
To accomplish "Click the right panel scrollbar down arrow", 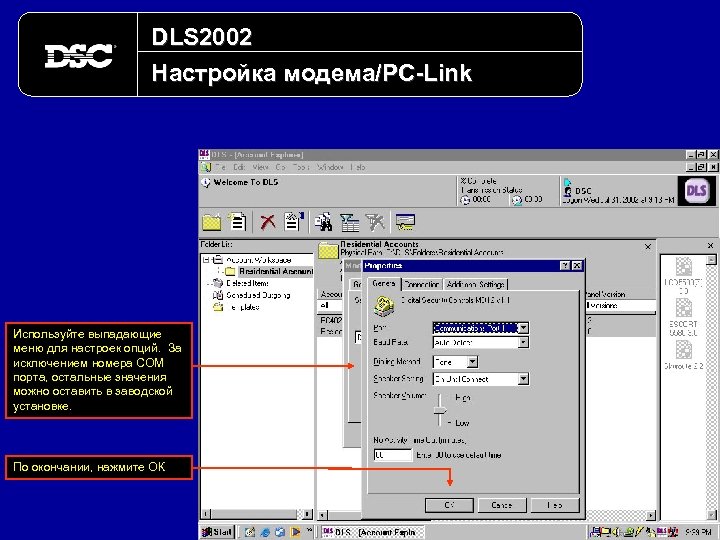I will [x=711, y=515].
